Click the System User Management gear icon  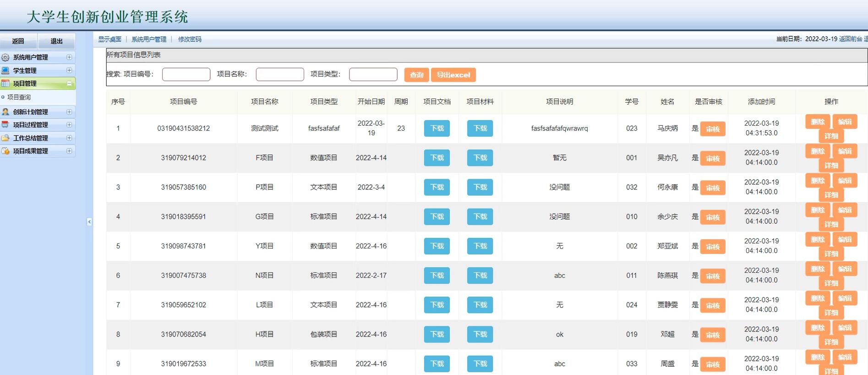click(x=5, y=57)
